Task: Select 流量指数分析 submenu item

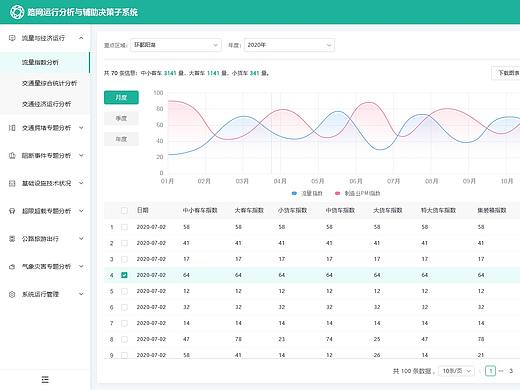Action: coord(45,62)
